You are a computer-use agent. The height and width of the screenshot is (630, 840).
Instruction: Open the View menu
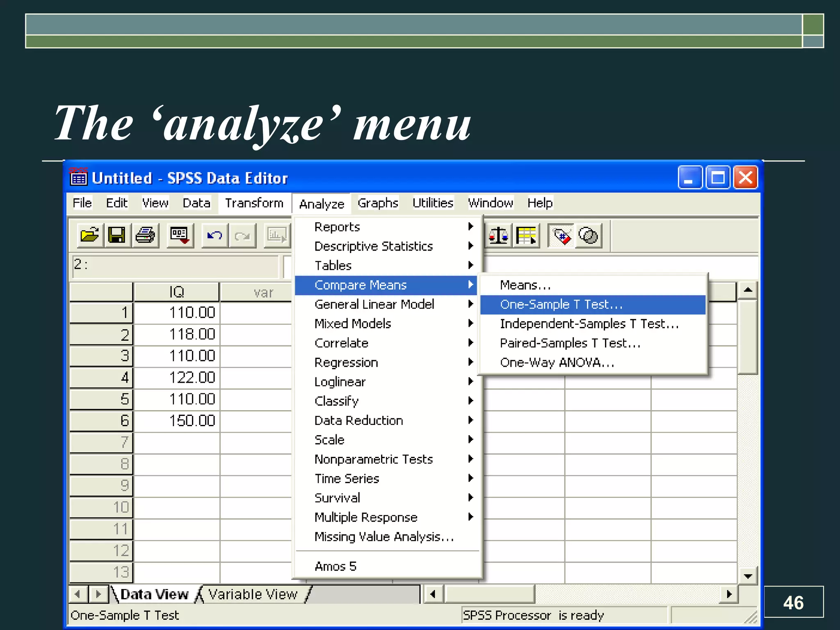click(155, 203)
